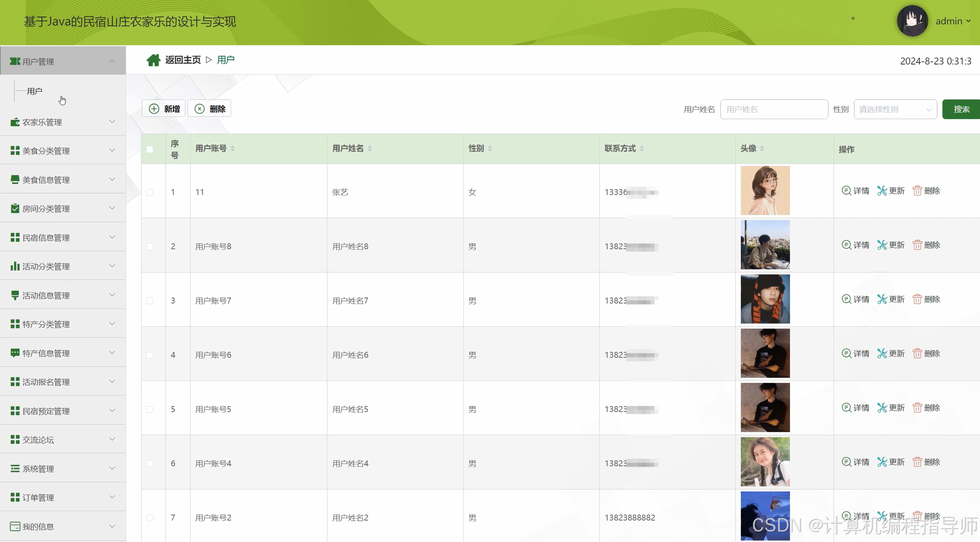Click the 用户姓名 search input field

click(774, 109)
